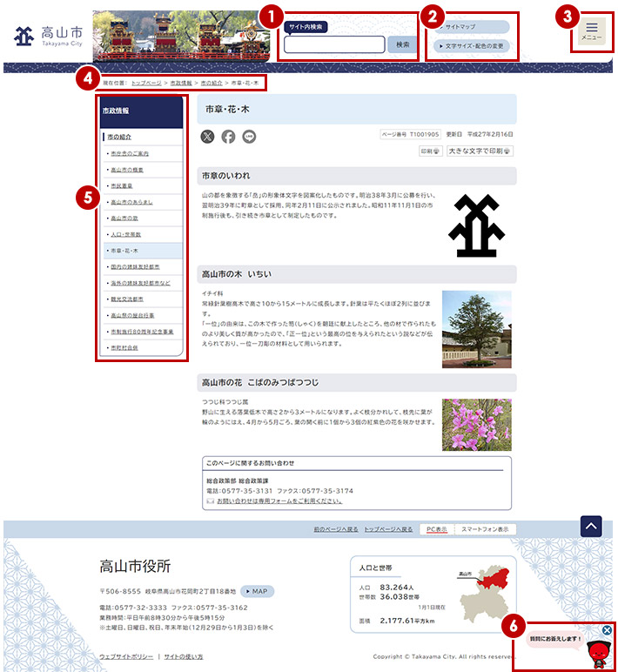Click the Takayama City logo
Screen dimensions: 618x672
pyautogui.click(x=47, y=37)
